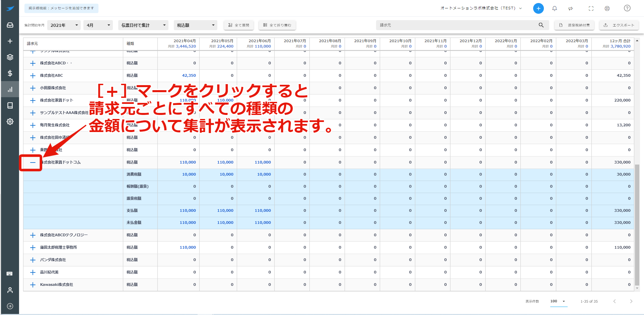644x315 pixels.
Task: Open the rows-per-page 100 dropdown
Action: pyautogui.click(x=558, y=301)
